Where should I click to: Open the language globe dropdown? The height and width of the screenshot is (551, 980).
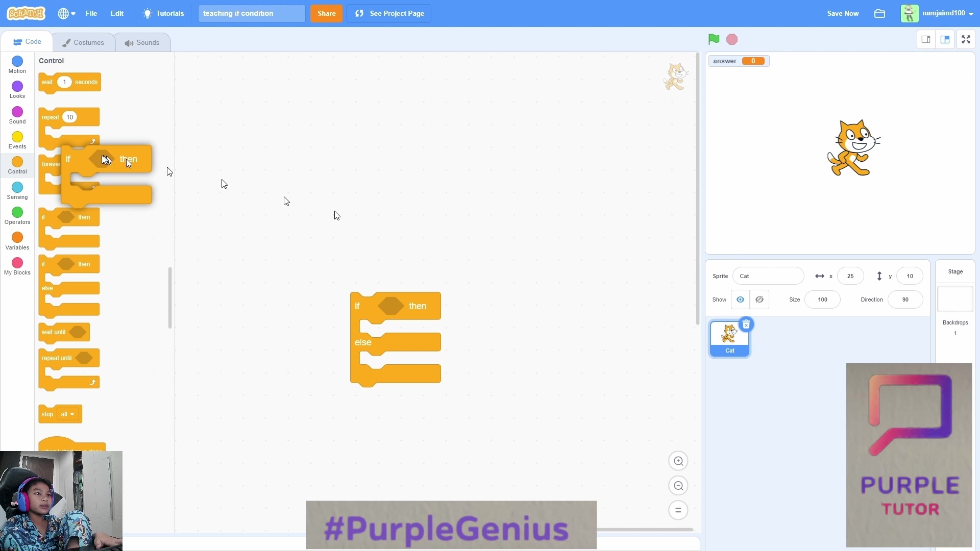pos(66,13)
